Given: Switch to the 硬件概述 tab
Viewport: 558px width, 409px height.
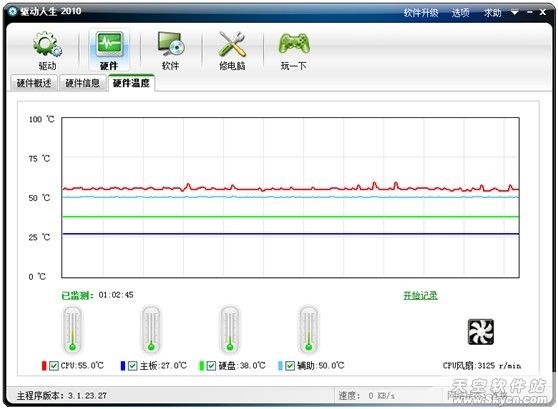Looking at the screenshot, I should 34,83.
